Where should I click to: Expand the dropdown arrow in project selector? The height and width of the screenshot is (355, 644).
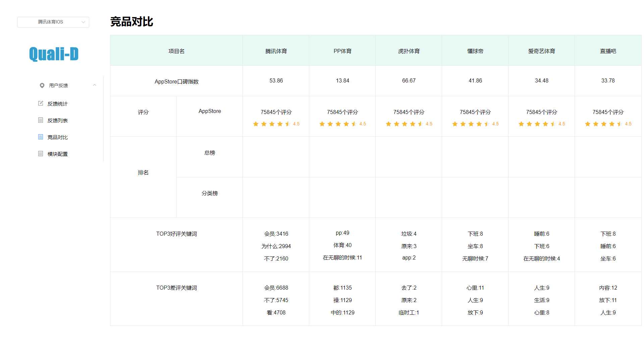pos(83,22)
